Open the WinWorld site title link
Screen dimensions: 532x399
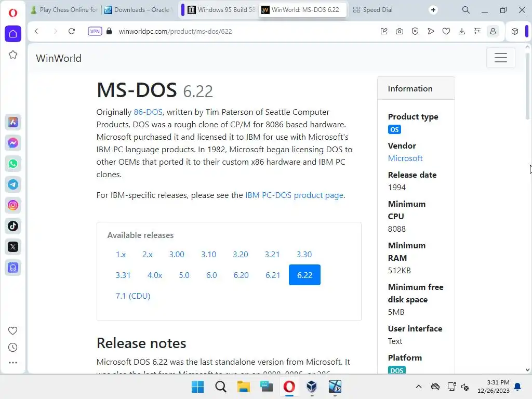coord(59,58)
